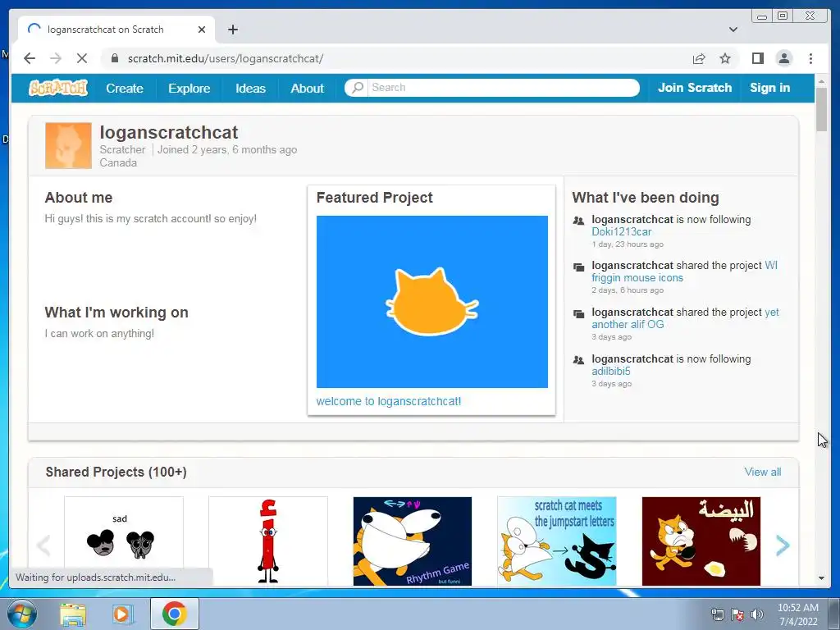Click the volume speaker tray icon

(756, 614)
